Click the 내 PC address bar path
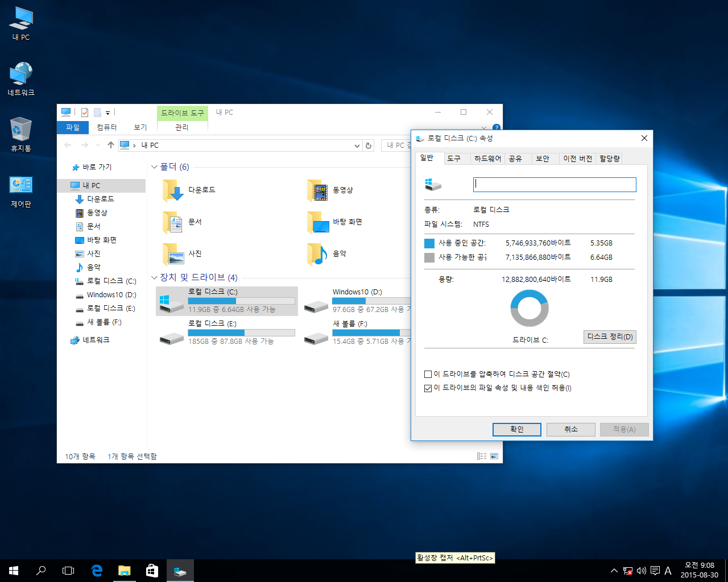This screenshot has width=728, height=582. pyautogui.click(x=150, y=145)
